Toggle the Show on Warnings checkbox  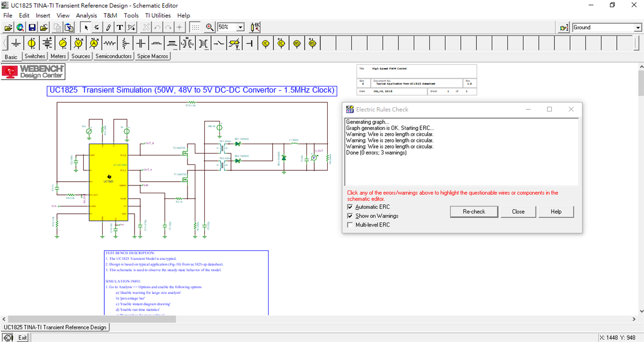click(350, 216)
